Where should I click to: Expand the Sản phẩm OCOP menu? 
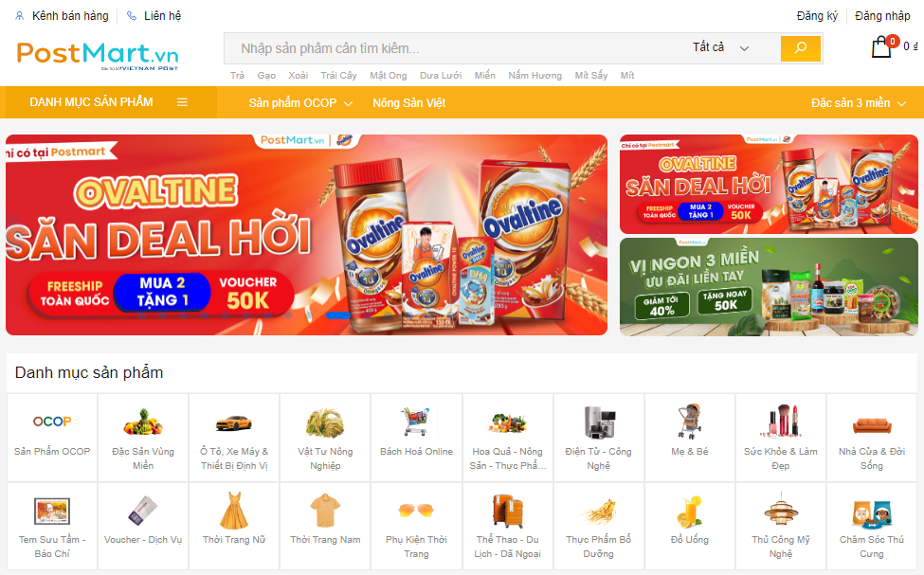coord(300,103)
